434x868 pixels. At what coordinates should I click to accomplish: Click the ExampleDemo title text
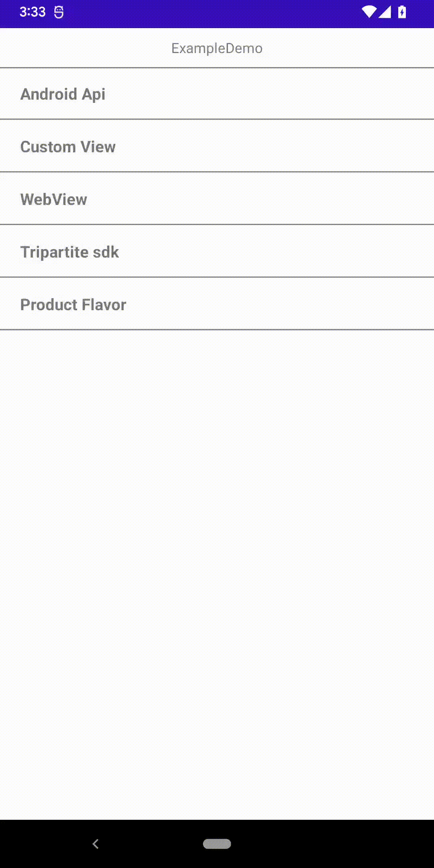click(217, 48)
